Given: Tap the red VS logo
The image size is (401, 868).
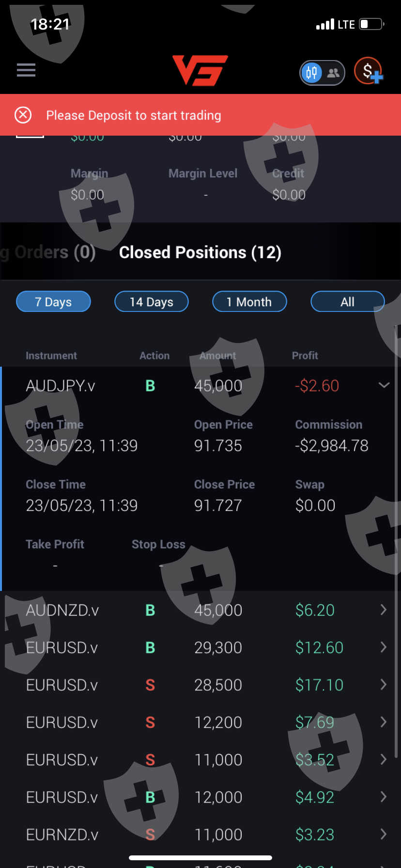Looking at the screenshot, I should 200,70.
